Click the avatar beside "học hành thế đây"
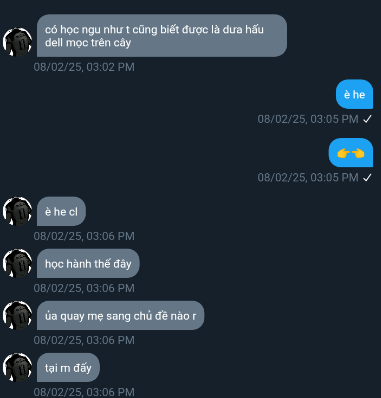Screen dimensions: 381x398 17,263
